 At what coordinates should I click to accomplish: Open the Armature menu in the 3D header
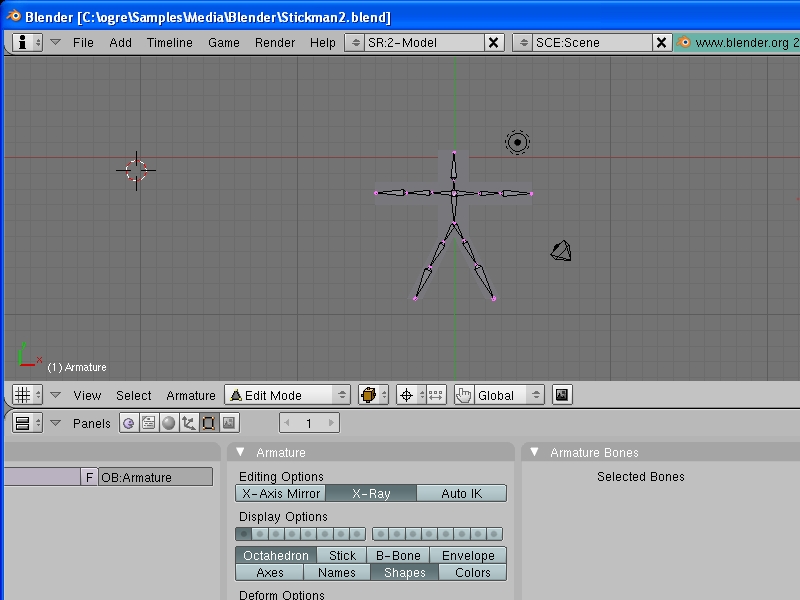pyautogui.click(x=191, y=395)
